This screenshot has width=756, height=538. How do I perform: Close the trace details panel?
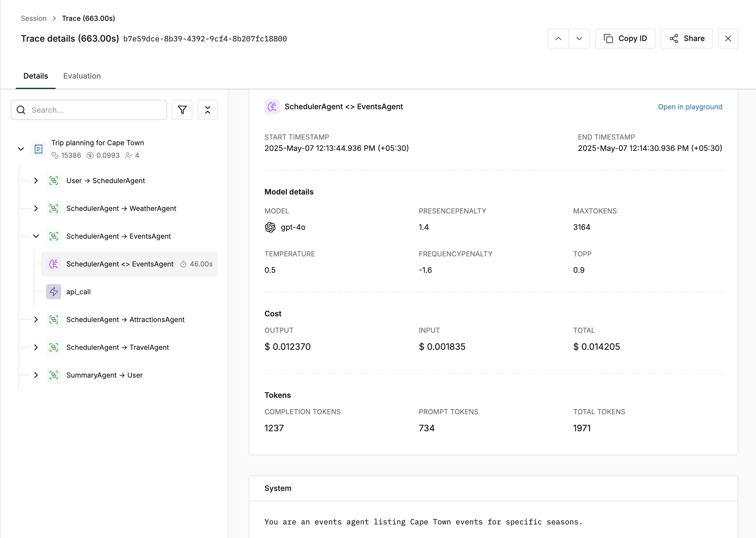point(728,39)
